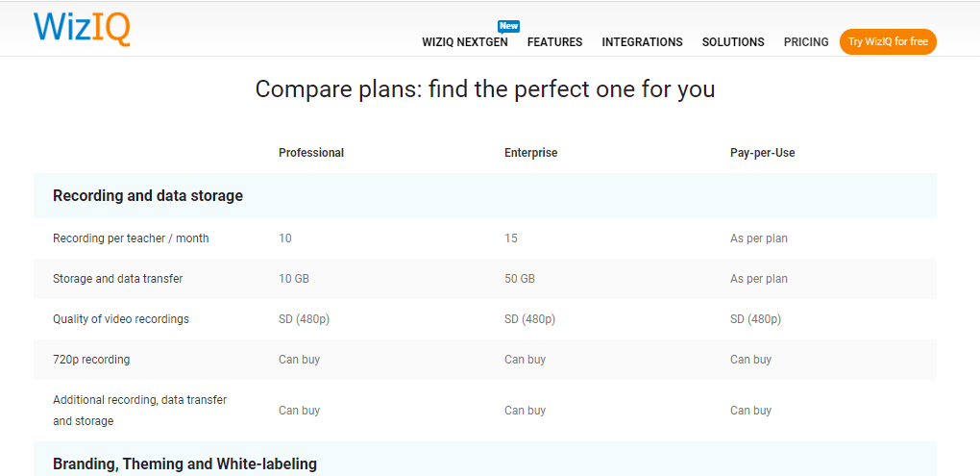
Task: Click Professional Can buy for 720p recording
Action: tap(300, 360)
